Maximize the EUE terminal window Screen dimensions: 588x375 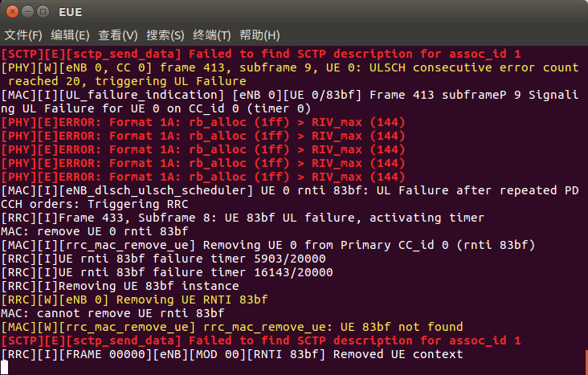click(x=43, y=11)
